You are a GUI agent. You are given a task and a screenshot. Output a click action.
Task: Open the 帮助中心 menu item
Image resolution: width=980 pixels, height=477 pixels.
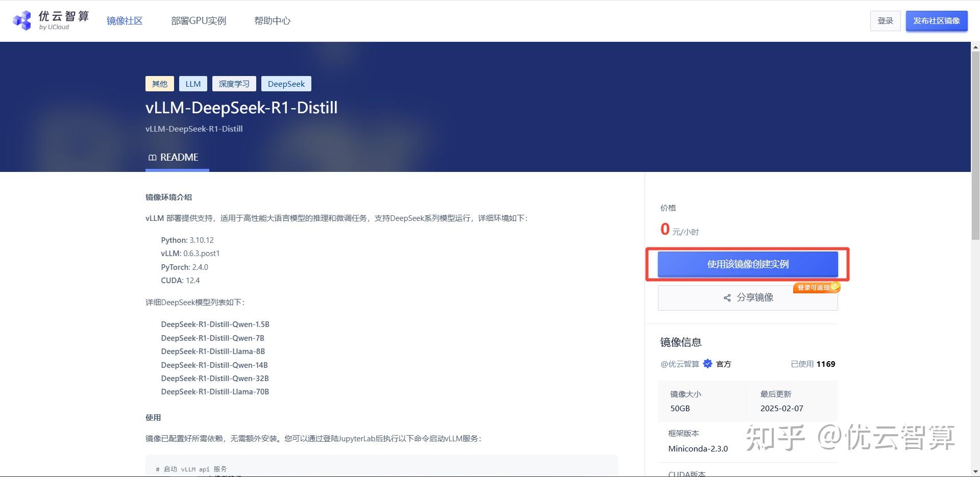tap(272, 20)
